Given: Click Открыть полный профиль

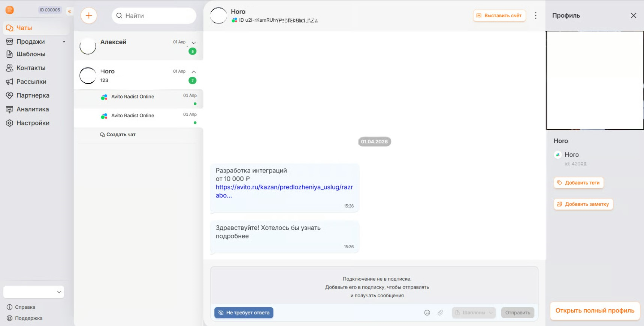Looking at the screenshot, I should click(595, 311).
